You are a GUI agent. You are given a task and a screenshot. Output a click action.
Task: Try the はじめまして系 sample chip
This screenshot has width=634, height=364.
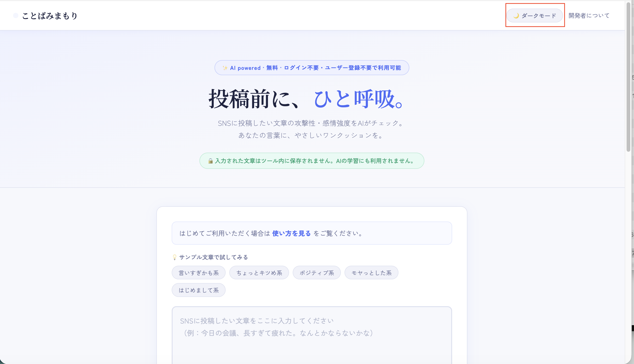pyautogui.click(x=199, y=290)
